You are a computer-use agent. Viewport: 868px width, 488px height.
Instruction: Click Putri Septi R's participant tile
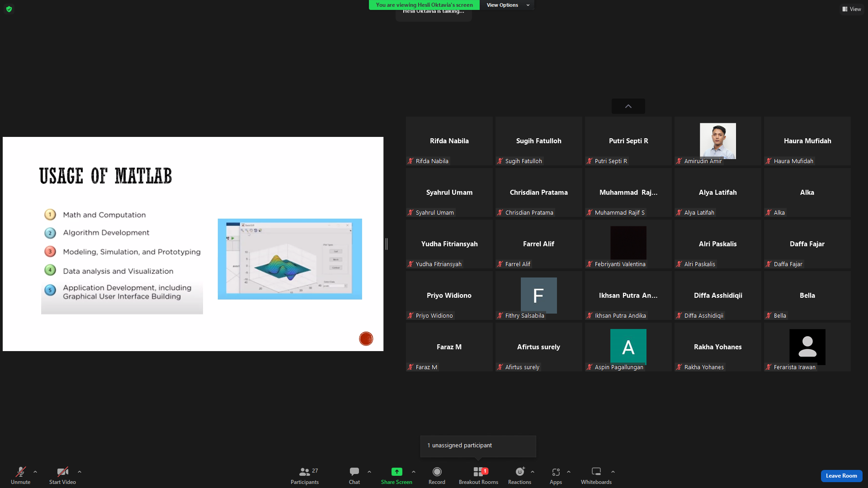tap(628, 141)
